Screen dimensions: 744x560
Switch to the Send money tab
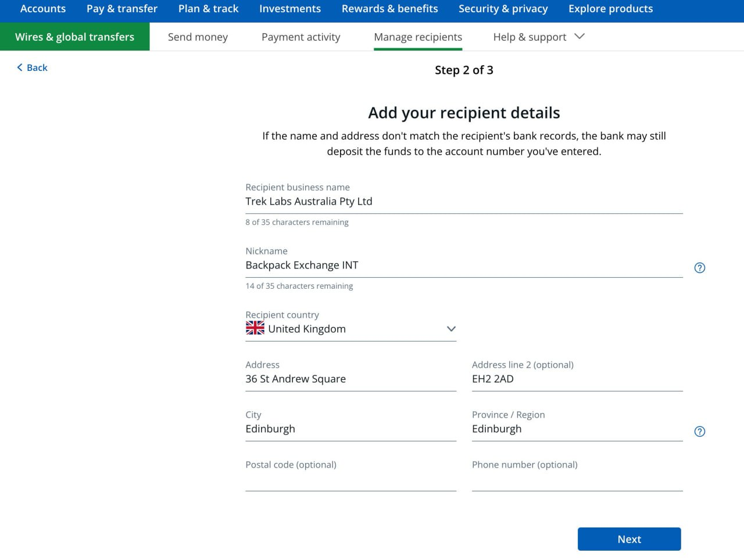click(x=198, y=37)
